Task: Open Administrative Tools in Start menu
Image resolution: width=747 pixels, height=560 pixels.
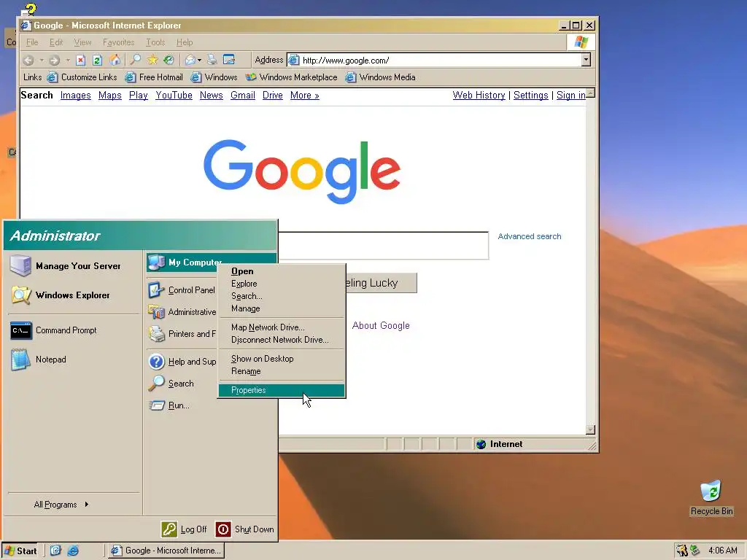Action: 182,312
